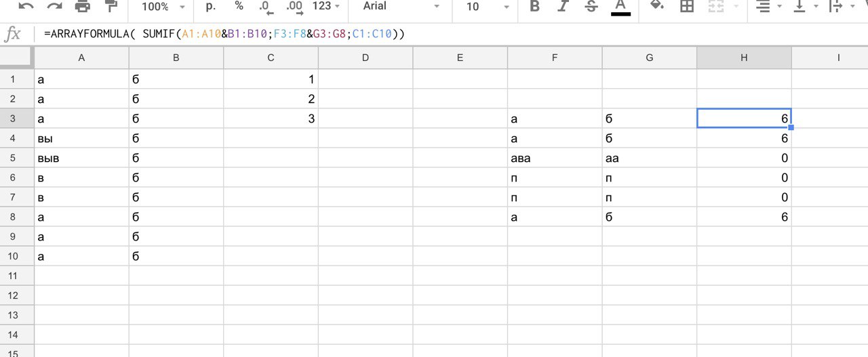
Task: Toggle bold formatting
Action: (x=534, y=6)
